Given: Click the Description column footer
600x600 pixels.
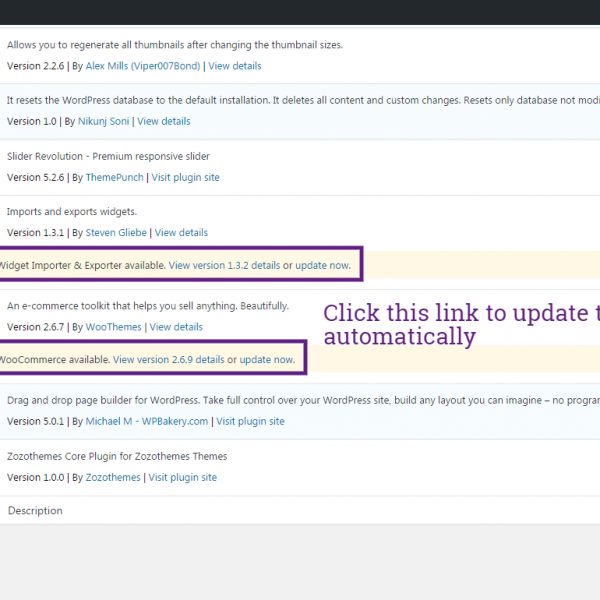Looking at the screenshot, I should point(35,511).
